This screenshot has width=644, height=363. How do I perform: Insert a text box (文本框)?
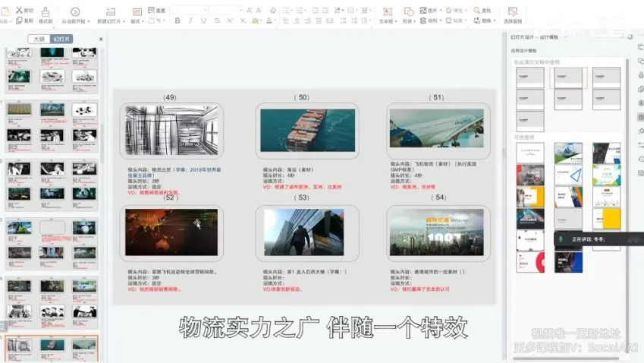[x=387, y=12]
